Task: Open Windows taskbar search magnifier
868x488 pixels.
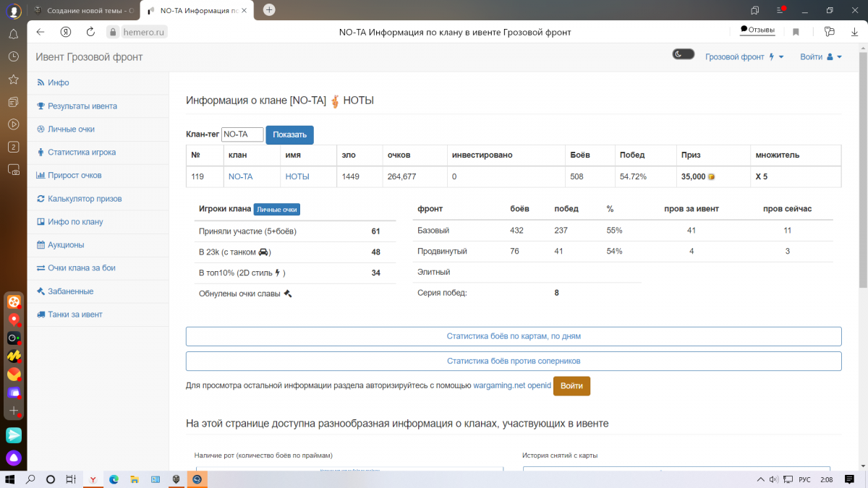Action: point(30,479)
